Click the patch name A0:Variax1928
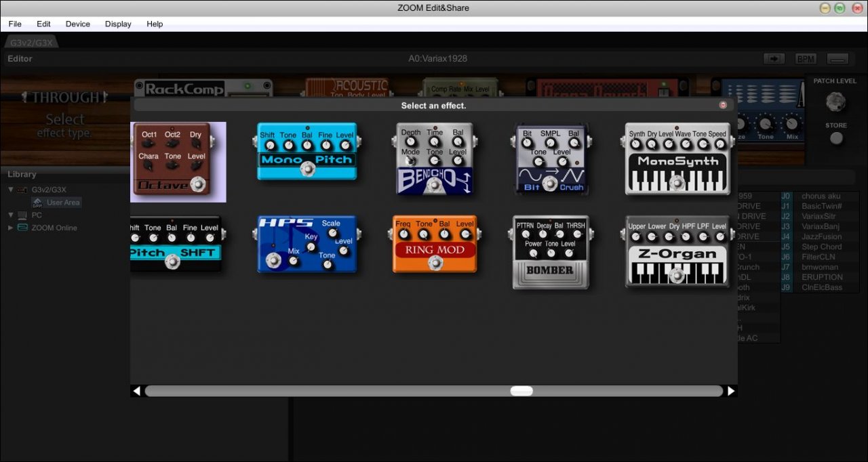This screenshot has height=462, width=868. point(437,59)
